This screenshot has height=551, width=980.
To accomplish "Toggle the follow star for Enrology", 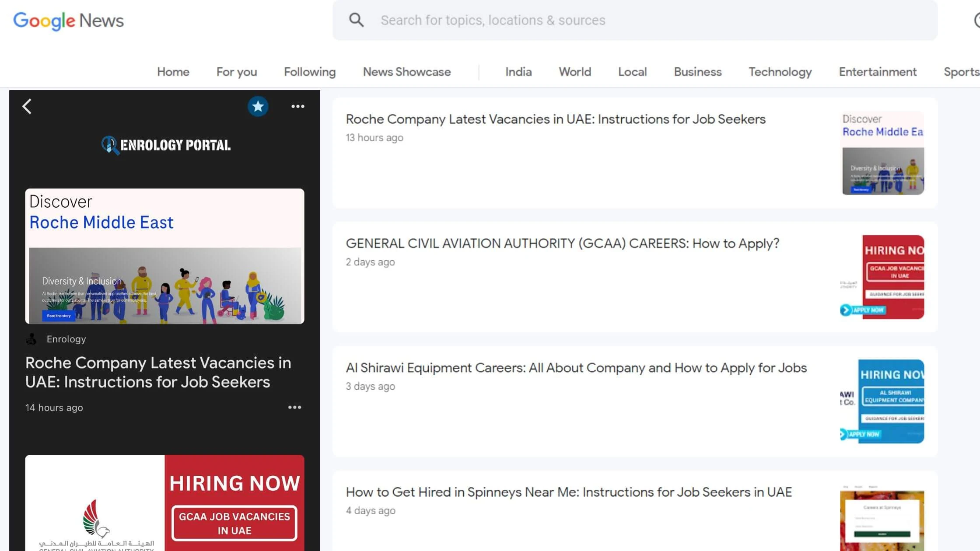I will pos(258,106).
